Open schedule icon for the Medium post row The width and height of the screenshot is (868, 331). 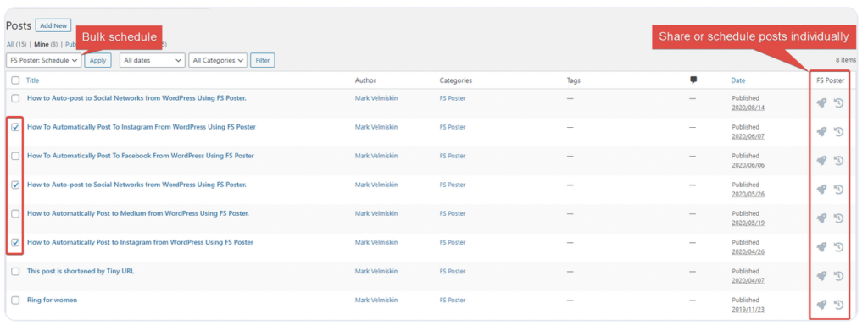pyautogui.click(x=838, y=218)
